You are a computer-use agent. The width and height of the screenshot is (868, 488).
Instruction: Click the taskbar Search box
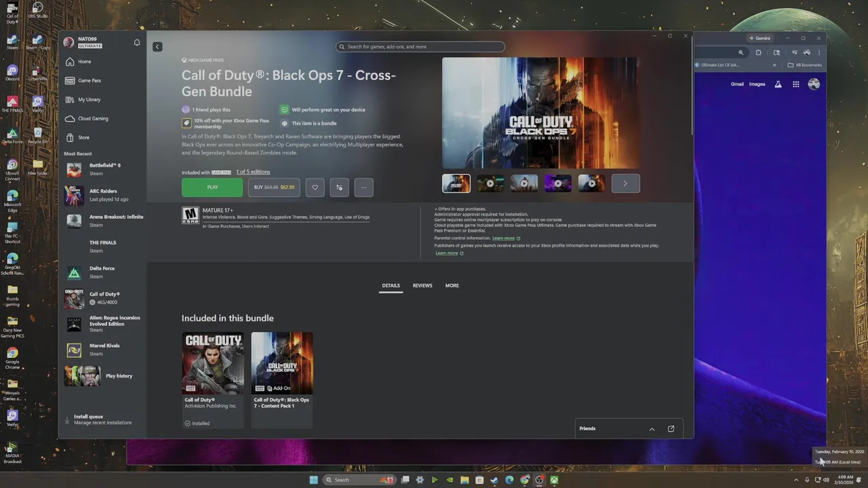pyautogui.click(x=359, y=480)
